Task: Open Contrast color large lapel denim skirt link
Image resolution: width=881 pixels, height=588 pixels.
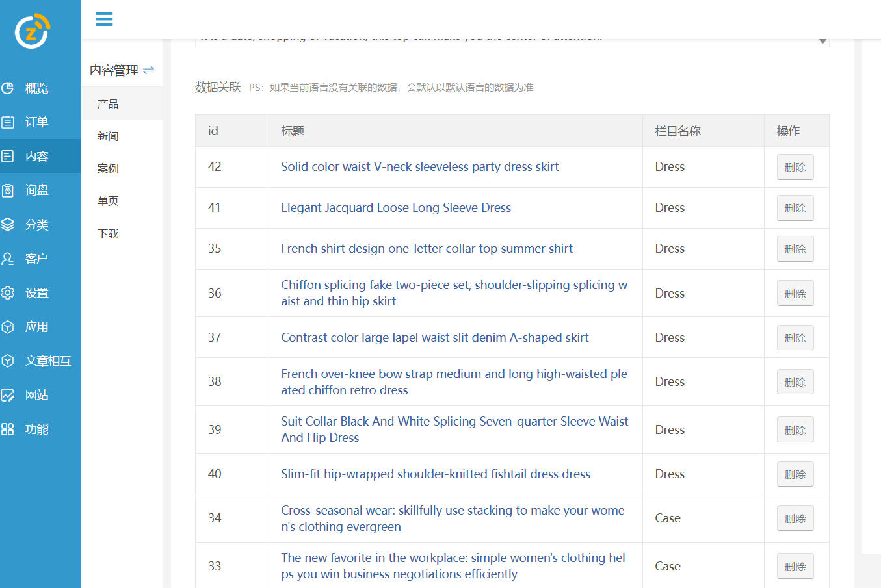Action: [x=434, y=337]
